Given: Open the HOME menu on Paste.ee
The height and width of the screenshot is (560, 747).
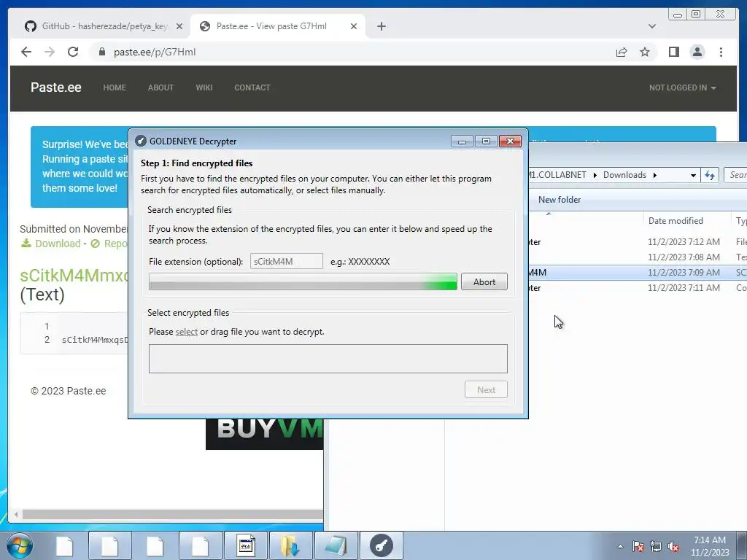Looking at the screenshot, I should pyautogui.click(x=115, y=87).
